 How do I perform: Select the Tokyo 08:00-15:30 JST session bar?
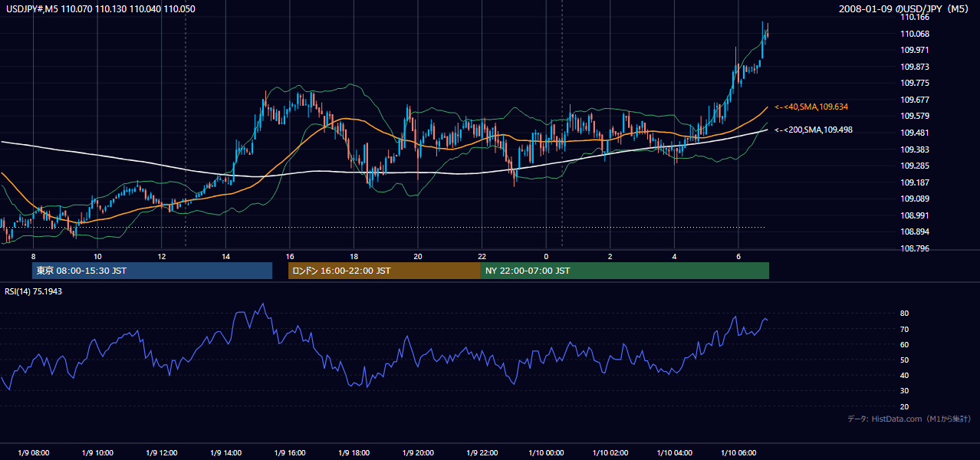(152, 271)
